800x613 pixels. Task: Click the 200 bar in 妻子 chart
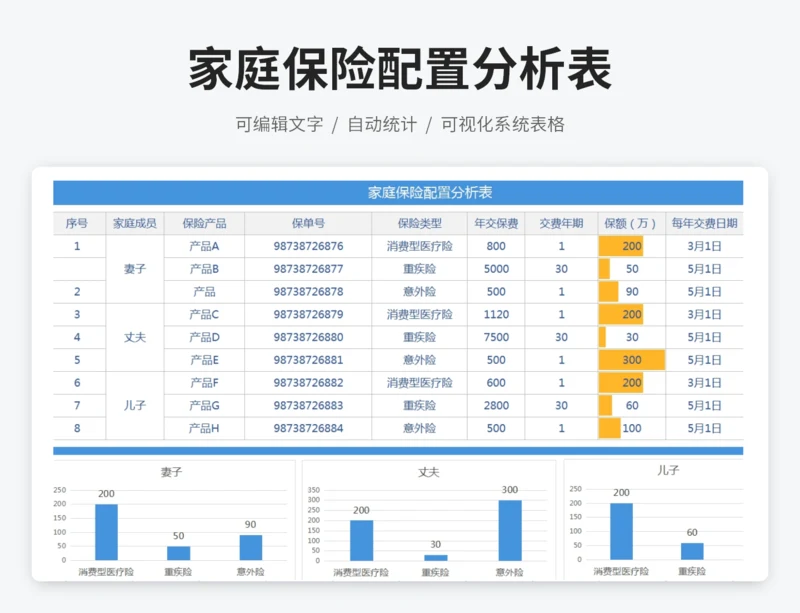point(106,532)
